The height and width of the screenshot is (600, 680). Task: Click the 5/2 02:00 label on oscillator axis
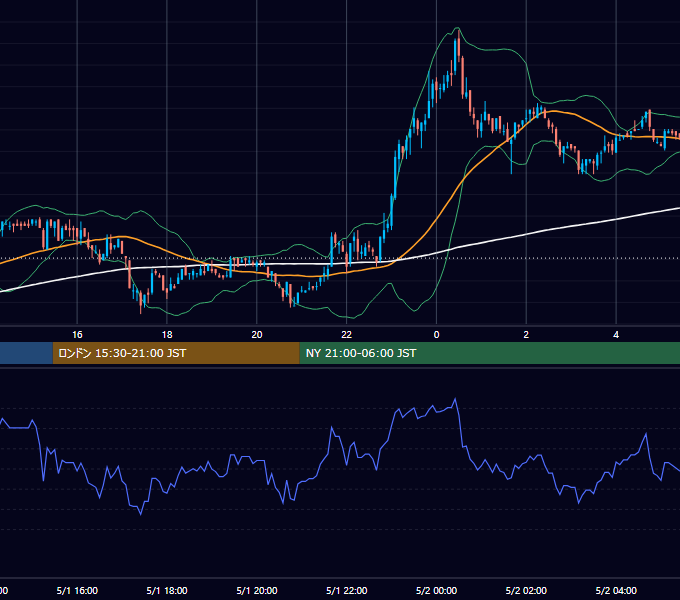[x=526, y=590]
